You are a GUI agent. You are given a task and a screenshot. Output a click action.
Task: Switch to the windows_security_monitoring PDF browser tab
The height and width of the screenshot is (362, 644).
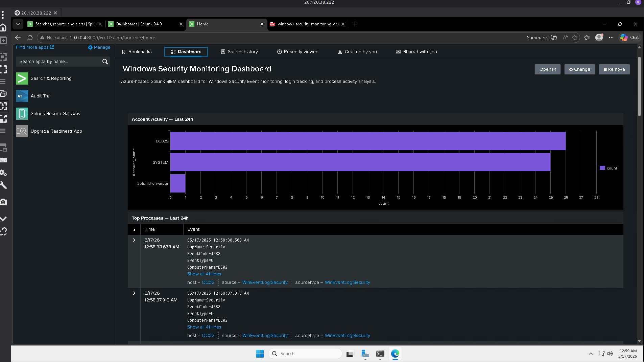tap(307, 24)
